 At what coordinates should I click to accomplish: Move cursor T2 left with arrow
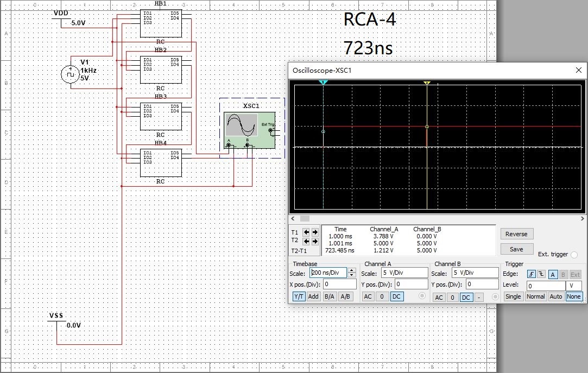point(306,241)
